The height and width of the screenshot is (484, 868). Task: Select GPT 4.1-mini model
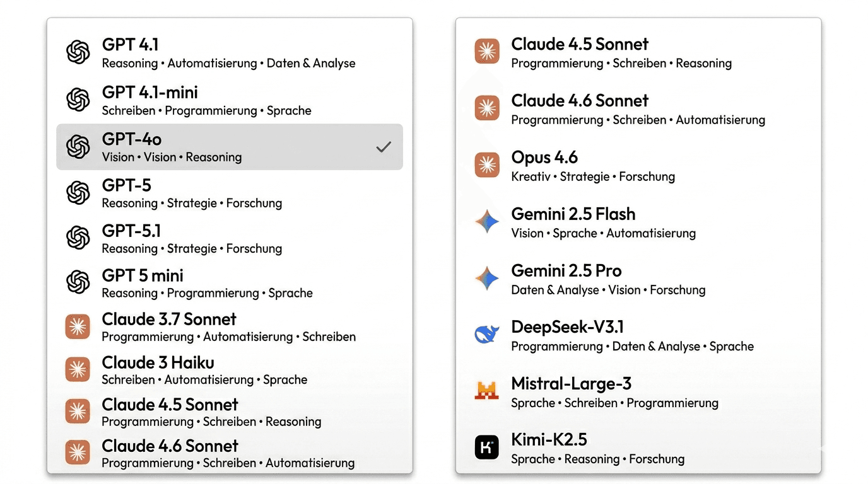point(230,100)
